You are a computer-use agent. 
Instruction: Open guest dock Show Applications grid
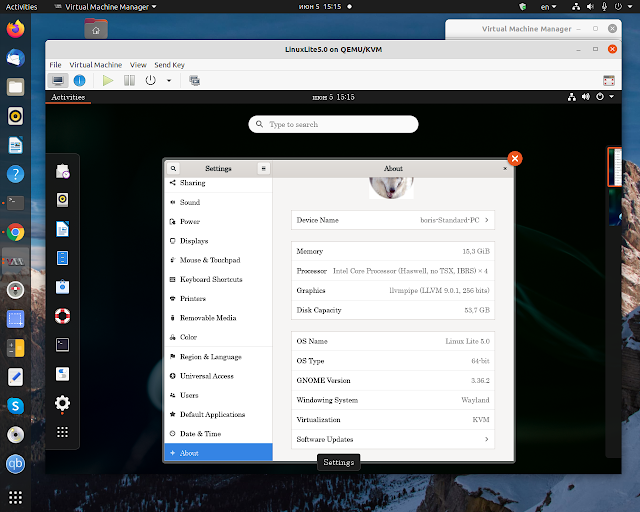point(62,432)
